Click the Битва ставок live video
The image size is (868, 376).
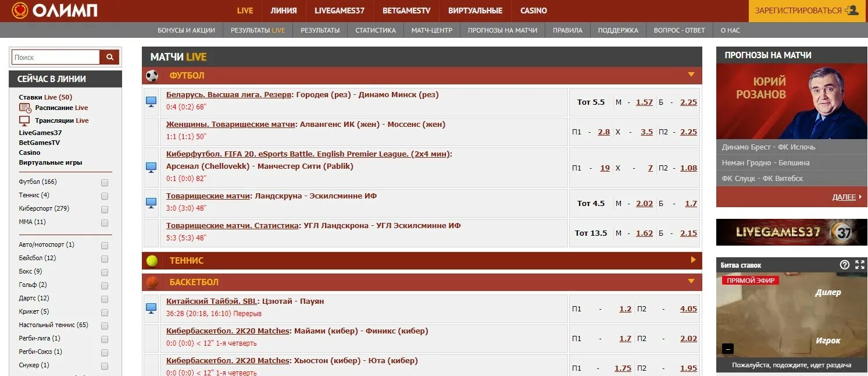[792, 314]
